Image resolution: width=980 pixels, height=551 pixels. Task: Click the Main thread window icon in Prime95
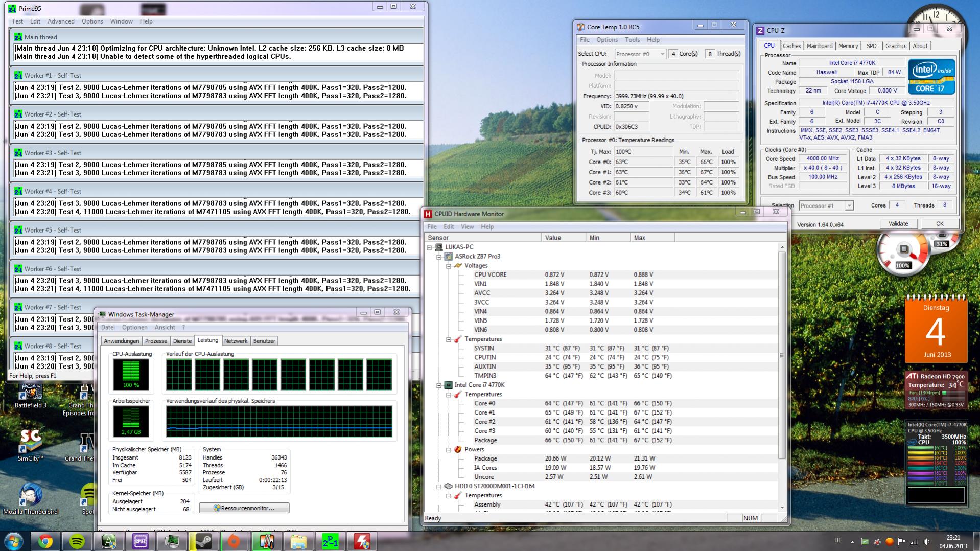tap(18, 37)
